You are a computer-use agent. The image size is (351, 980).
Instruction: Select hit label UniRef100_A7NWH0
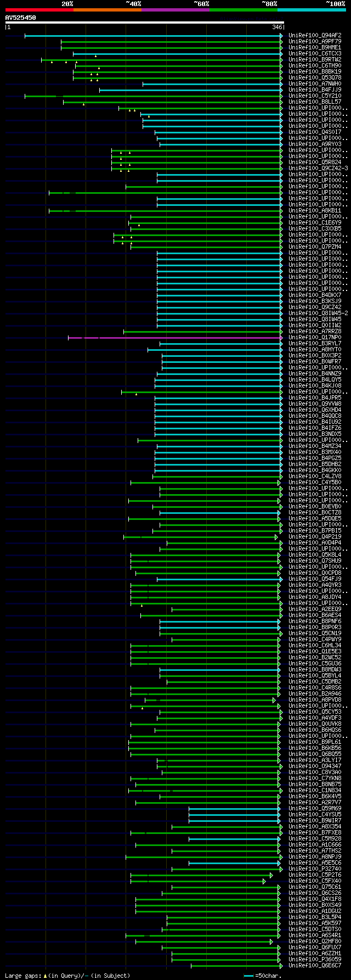pyautogui.click(x=315, y=84)
